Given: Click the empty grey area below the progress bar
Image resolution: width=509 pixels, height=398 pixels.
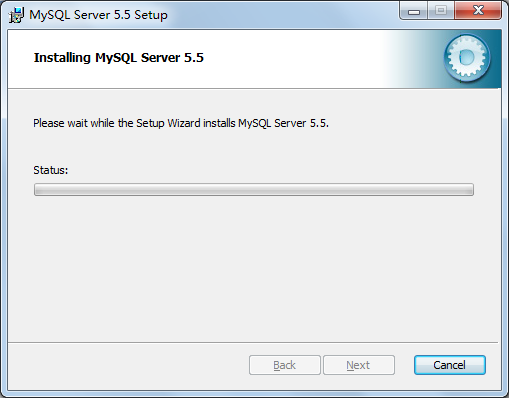Looking at the screenshot, I should [x=254, y=267].
